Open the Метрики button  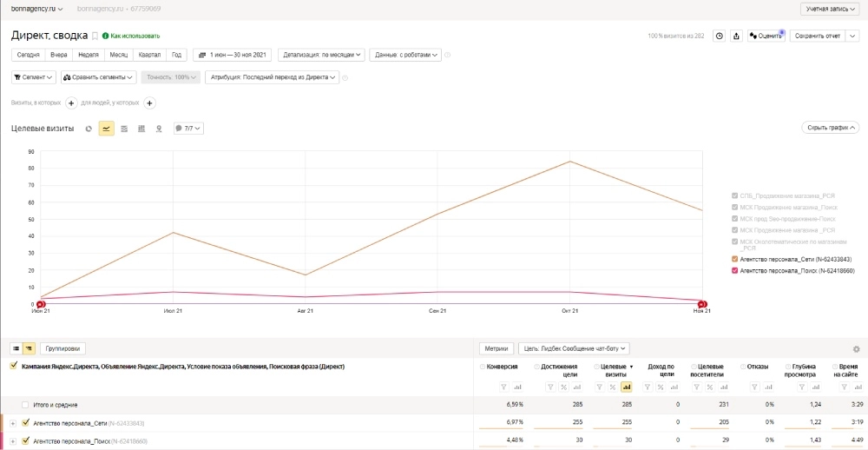[x=496, y=348]
